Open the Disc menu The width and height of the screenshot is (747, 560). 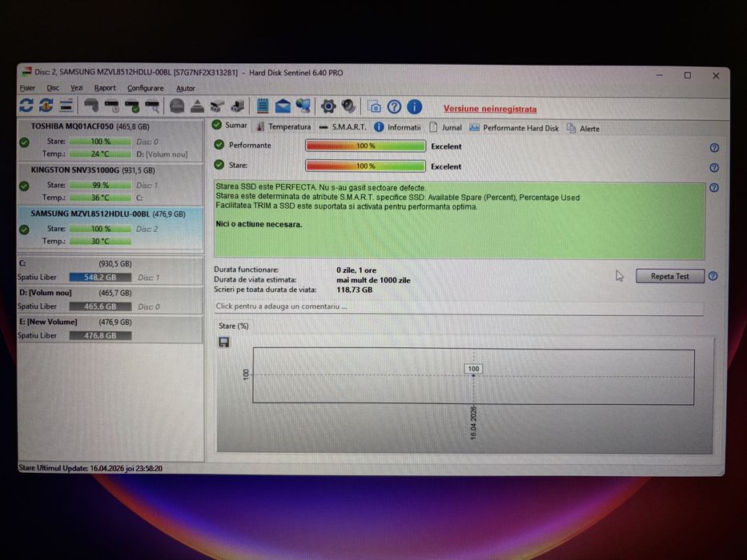[53, 88]
